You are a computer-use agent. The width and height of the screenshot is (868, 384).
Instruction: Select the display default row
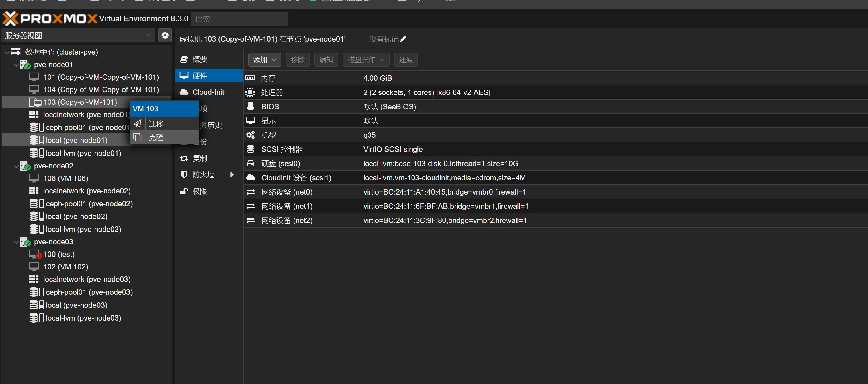coord(556,121)
